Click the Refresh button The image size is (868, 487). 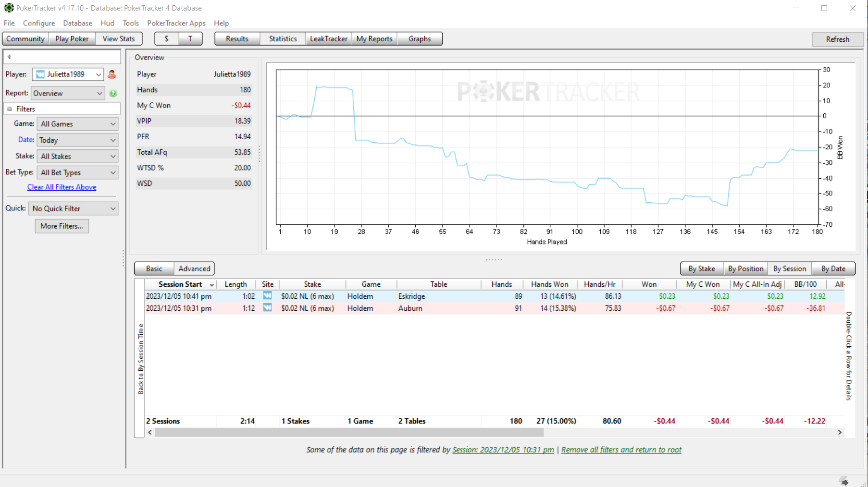838,39
